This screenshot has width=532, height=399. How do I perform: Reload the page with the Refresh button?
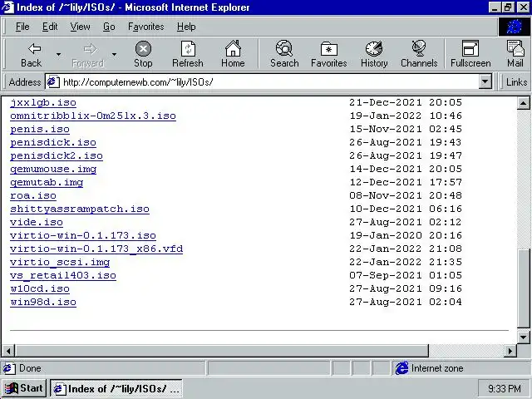[x=188, y=54]
